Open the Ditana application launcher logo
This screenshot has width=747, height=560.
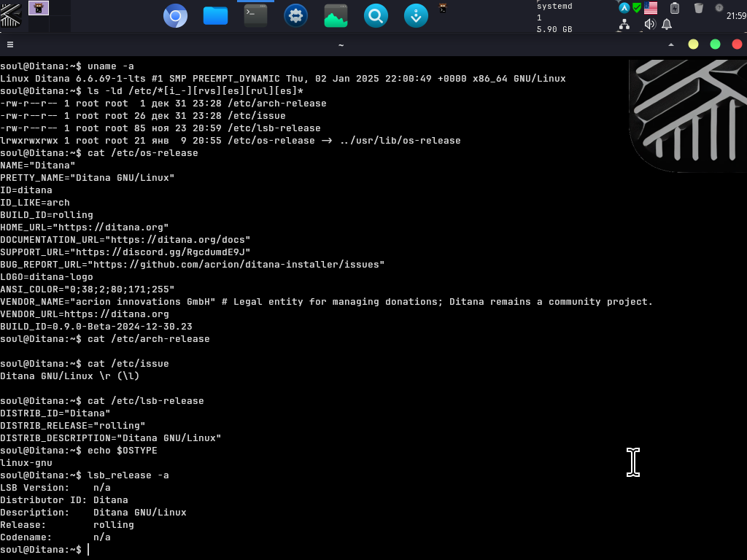[x=10, y=15]
